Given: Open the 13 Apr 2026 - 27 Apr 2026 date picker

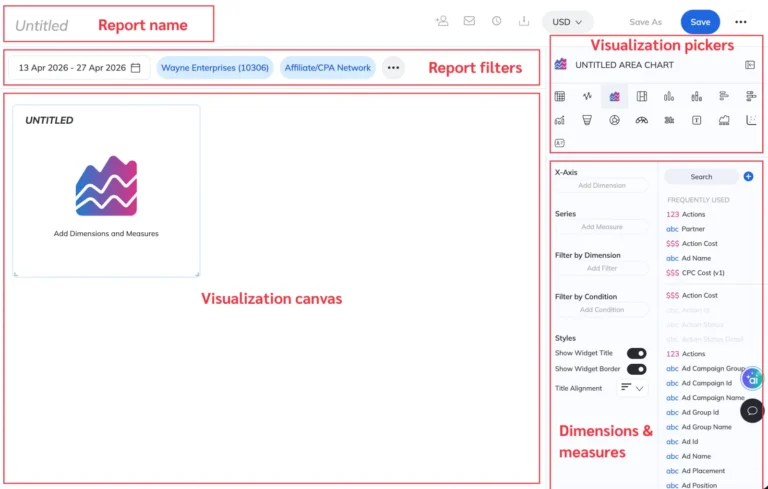Looking at the screenshot, I should [x=79, y=68].
